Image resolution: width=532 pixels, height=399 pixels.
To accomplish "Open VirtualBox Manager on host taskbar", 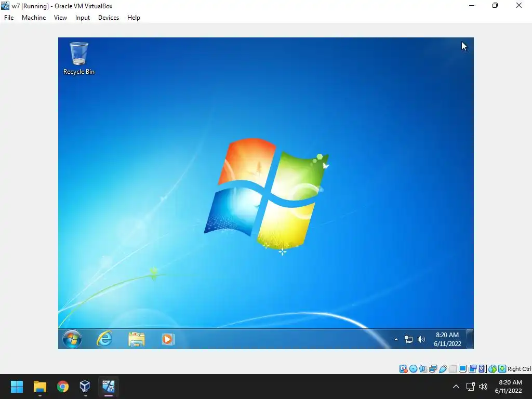I will (85, 387).
